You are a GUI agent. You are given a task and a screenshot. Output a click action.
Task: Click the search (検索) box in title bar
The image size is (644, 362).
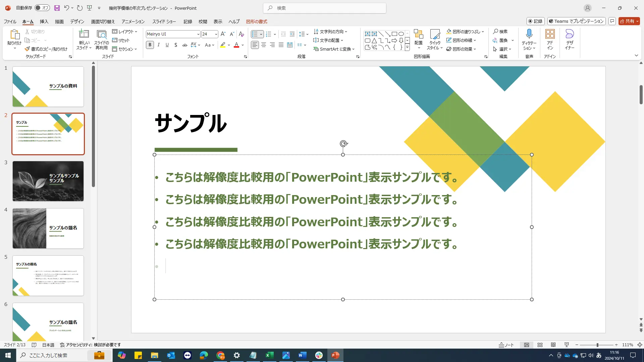coord(325,8)
